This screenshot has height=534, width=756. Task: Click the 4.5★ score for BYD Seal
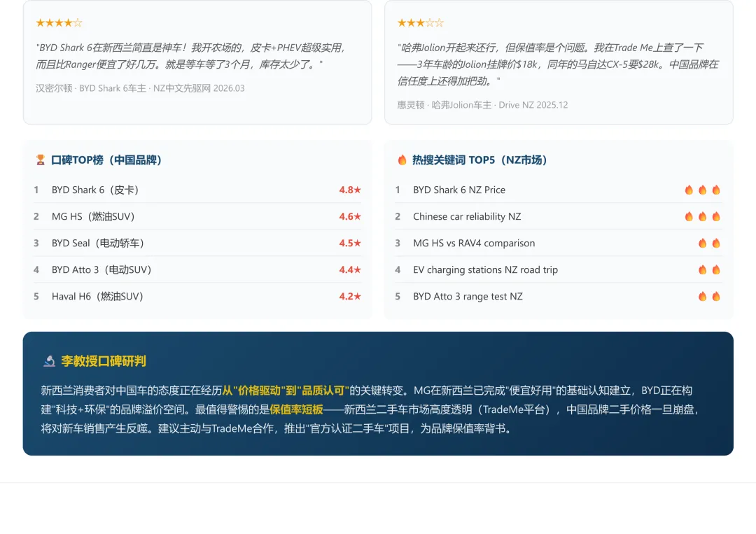(x=350, y=243)
